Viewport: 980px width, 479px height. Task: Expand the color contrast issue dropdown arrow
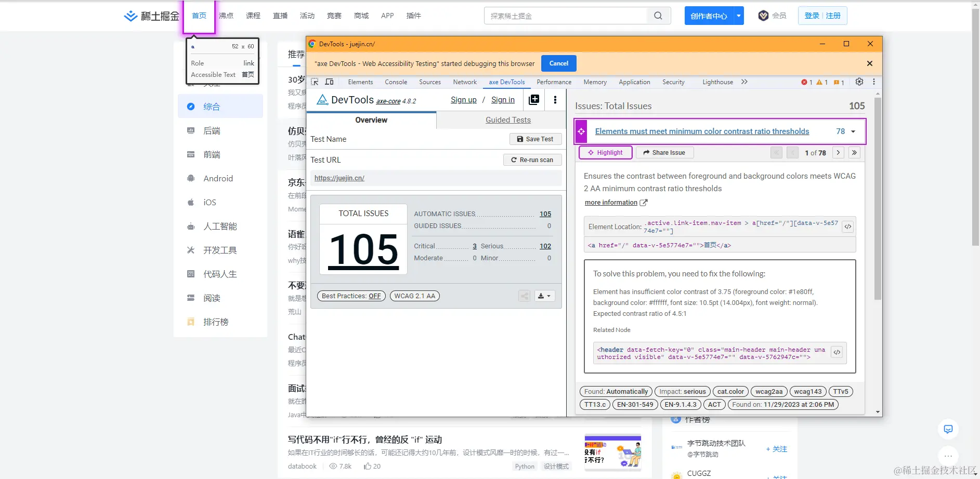(x=853, y=132)
